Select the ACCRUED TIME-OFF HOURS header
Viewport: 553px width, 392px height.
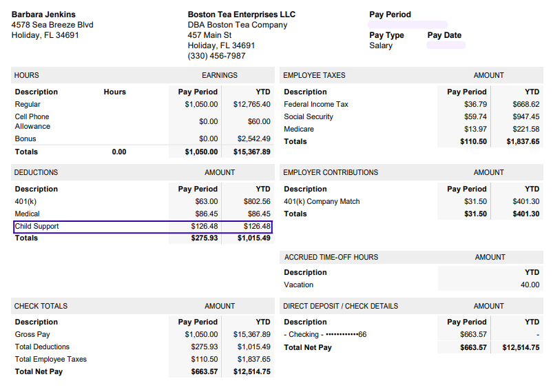point(331,257)
